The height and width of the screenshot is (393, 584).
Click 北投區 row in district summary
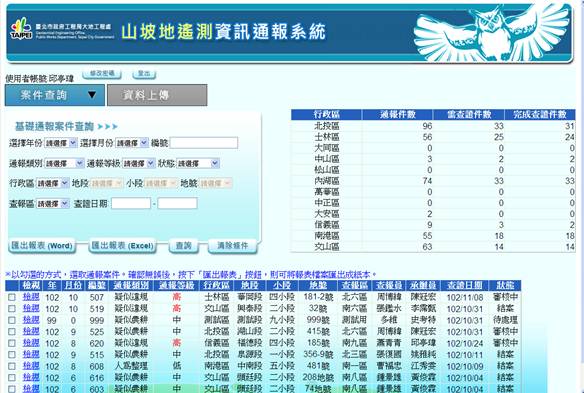433,126
